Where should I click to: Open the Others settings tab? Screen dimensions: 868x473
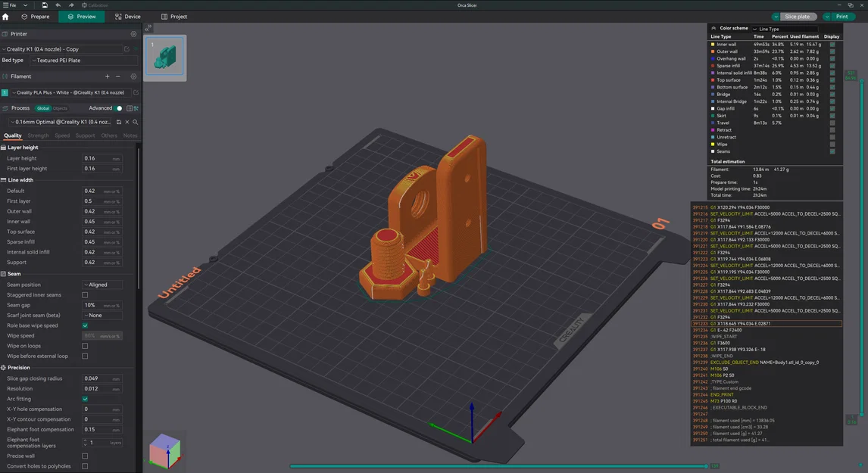coord(109,135)
